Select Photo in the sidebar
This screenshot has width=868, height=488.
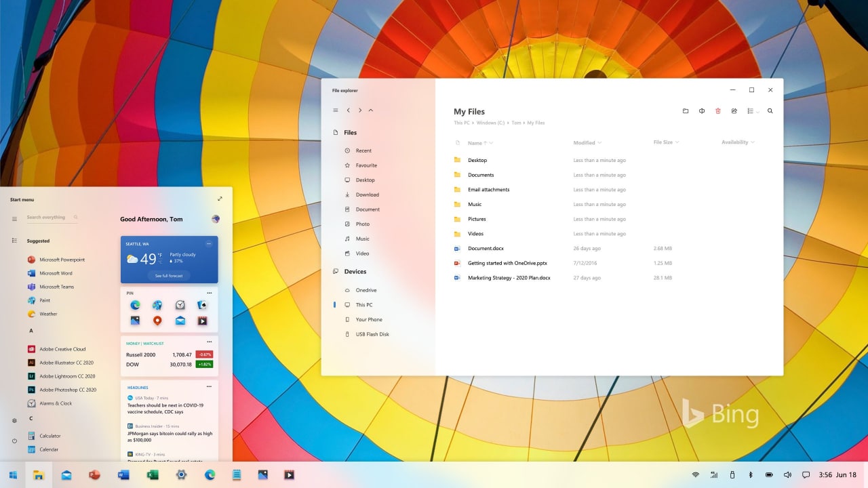click(357, 224)
